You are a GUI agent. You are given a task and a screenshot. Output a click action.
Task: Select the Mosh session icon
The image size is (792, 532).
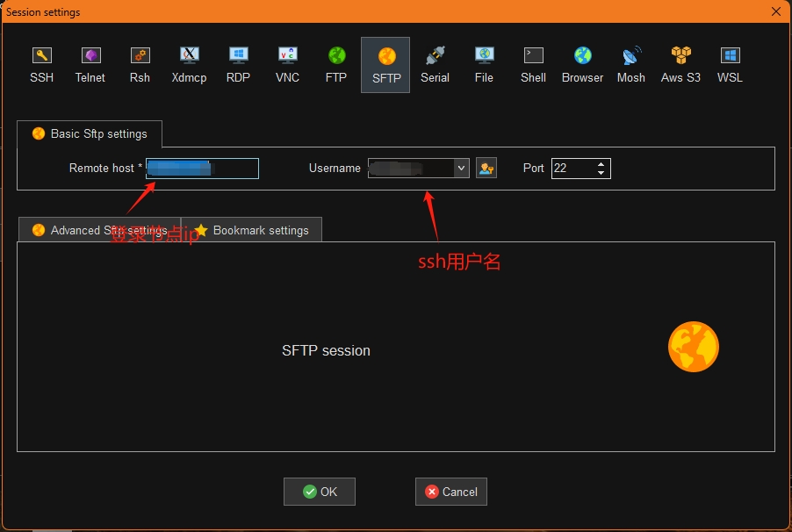[630, 65]
